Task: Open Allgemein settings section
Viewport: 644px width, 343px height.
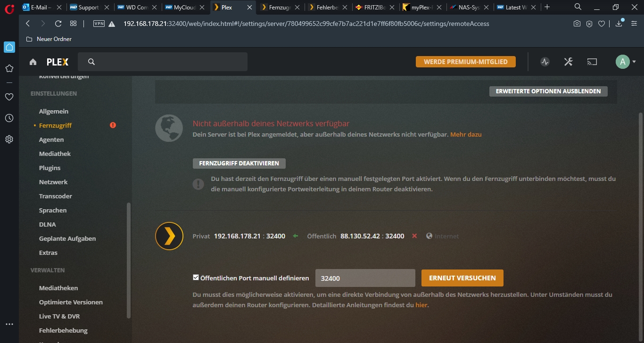Action: coord(54,111)
